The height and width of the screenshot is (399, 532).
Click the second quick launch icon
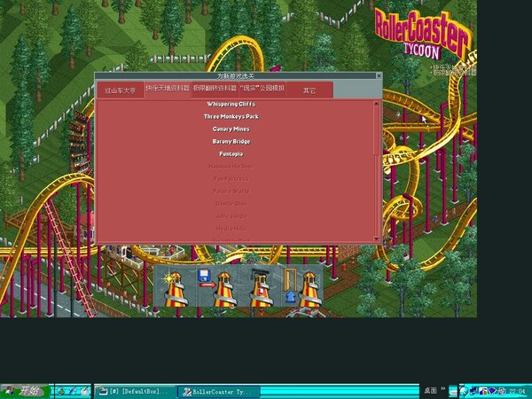(x=73, y=392)
